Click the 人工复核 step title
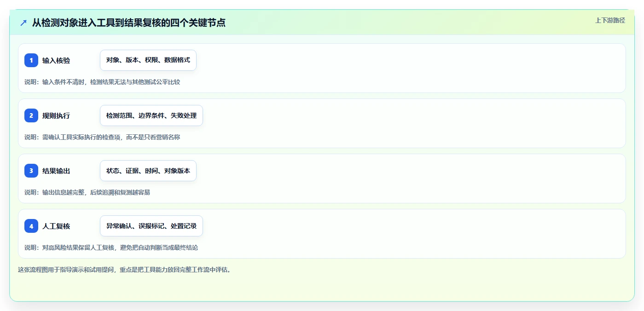 click(x=56, y=226)
